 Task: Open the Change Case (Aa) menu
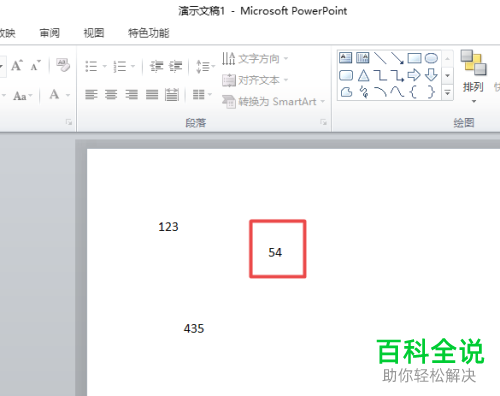[x=23, y=96]
